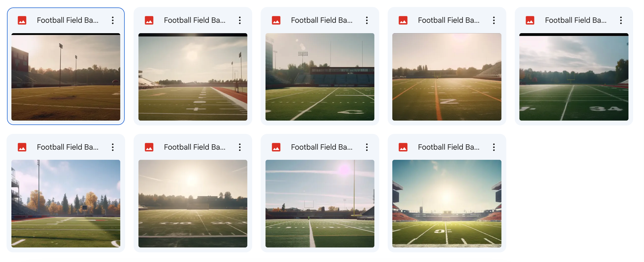Select thumbnail of field with autumn trees

66,204
